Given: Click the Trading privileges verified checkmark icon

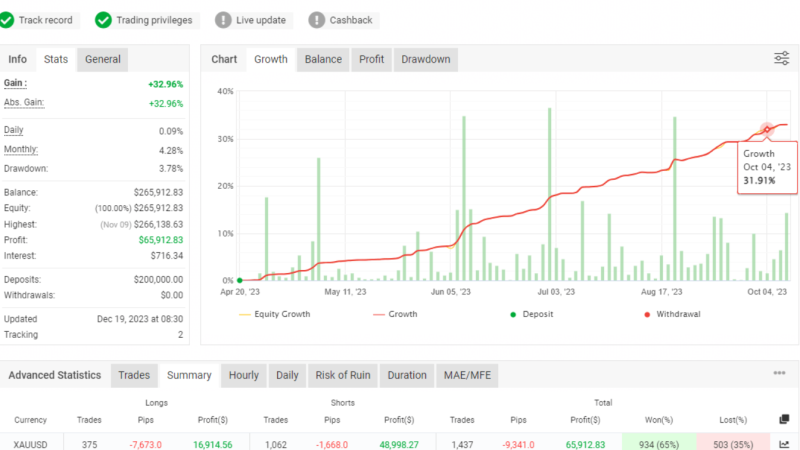Looking at the screenshot, I should (x=103, y=20).
